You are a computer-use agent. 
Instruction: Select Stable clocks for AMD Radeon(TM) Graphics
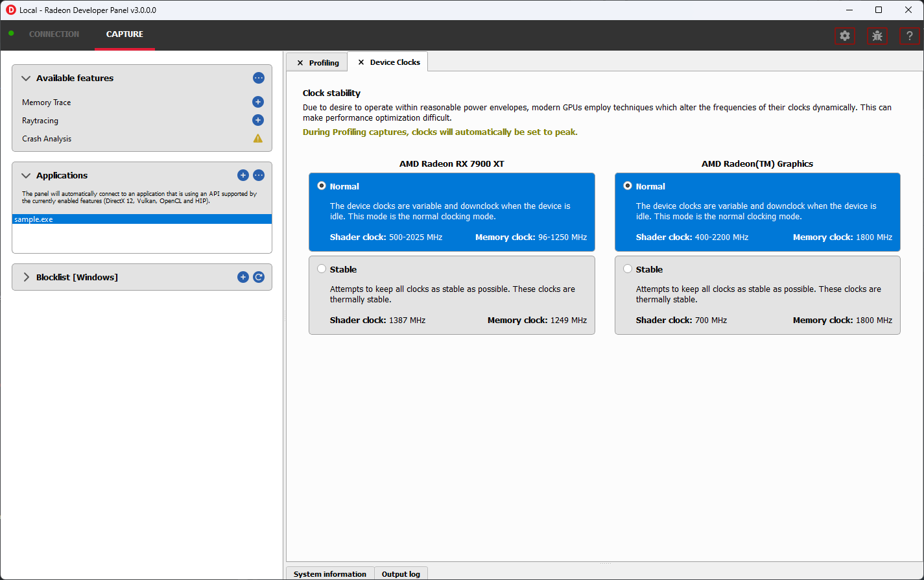click(x=628, y=269)
